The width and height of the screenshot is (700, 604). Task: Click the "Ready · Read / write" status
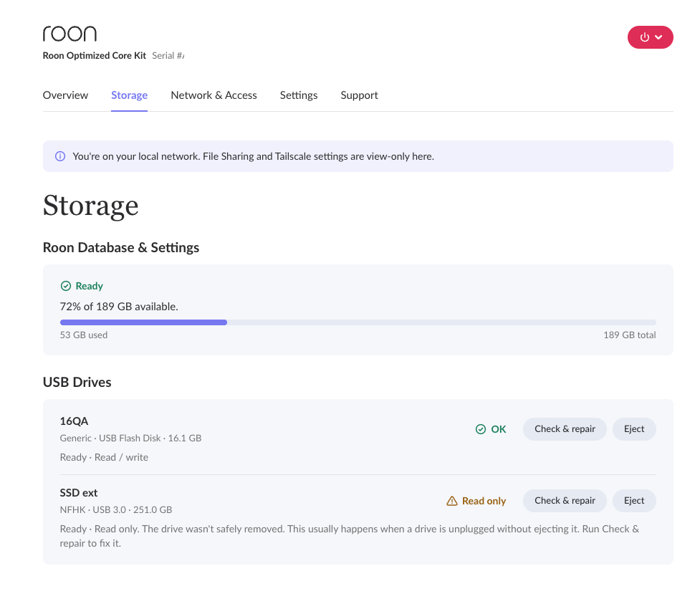(104, 458)
